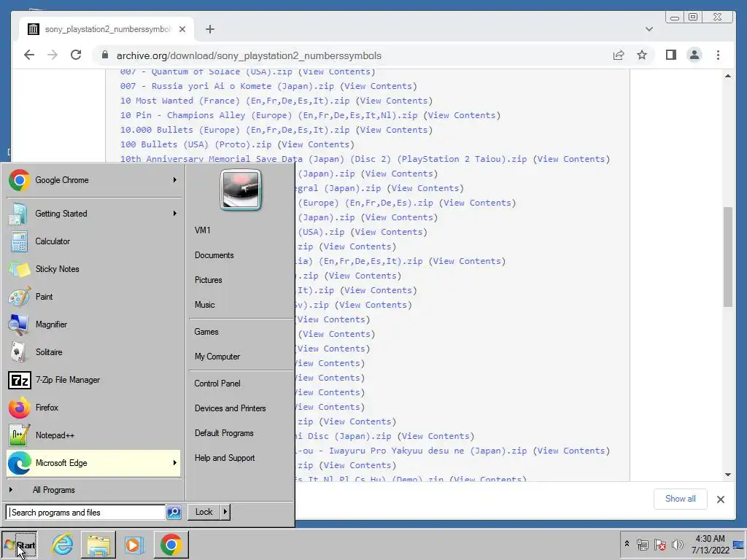Viewport: 747px width, 560px height.
Task: Open the network tray icon
Action: tap(643, 545)
